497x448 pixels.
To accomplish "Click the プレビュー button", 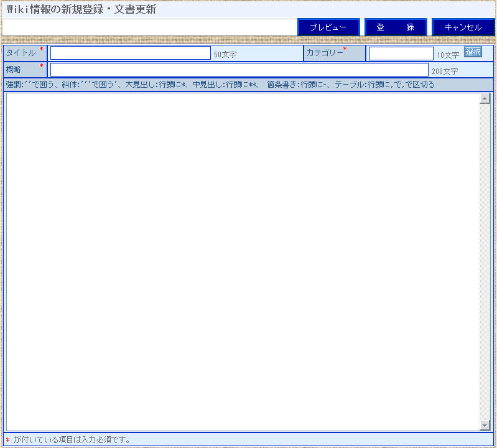I will tap(328, 27).
